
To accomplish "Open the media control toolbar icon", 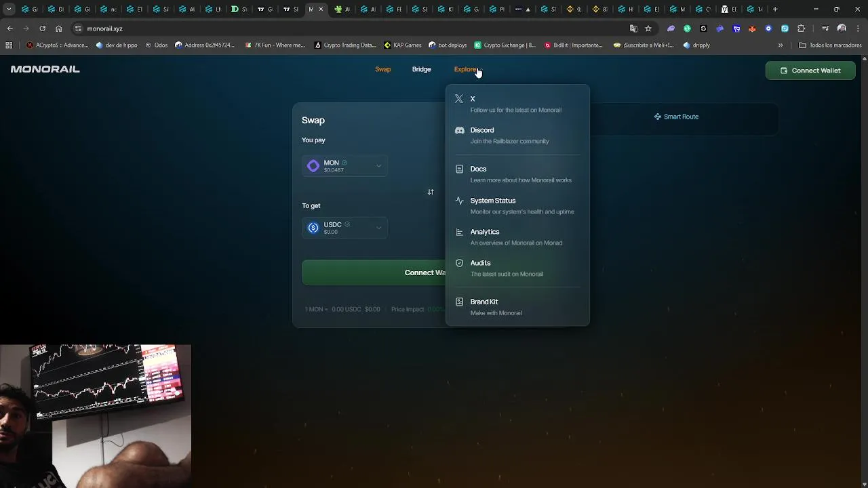I will click(x=825, y=28).
